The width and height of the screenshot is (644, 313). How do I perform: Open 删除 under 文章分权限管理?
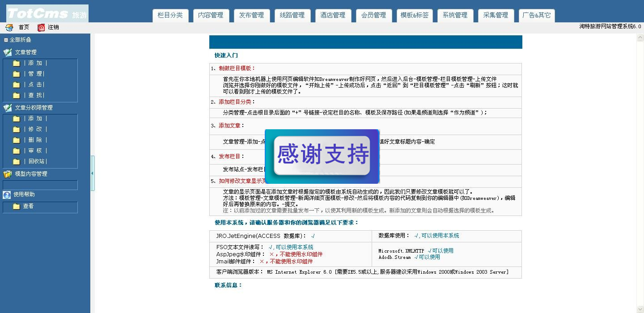(x=35, y=140)
